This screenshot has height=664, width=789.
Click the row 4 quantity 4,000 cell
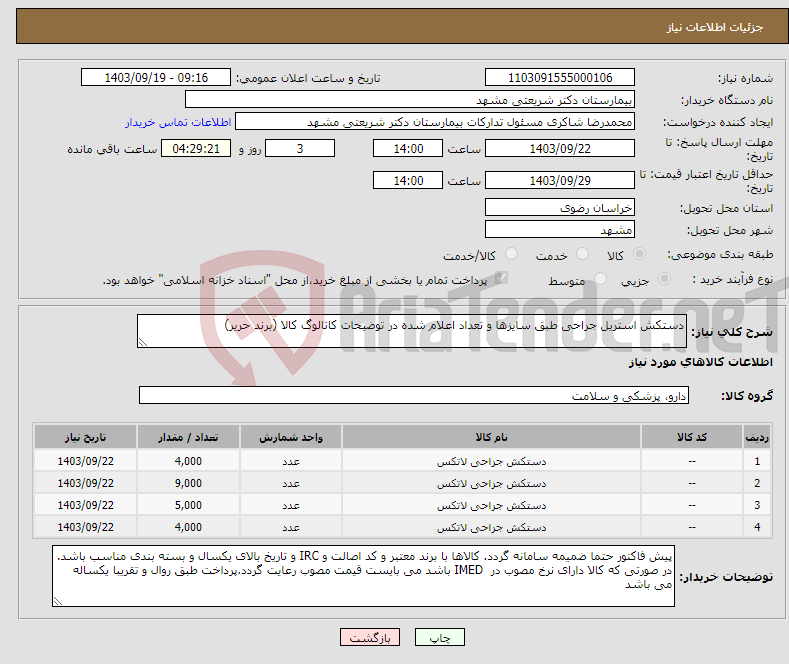coord(188,527)
